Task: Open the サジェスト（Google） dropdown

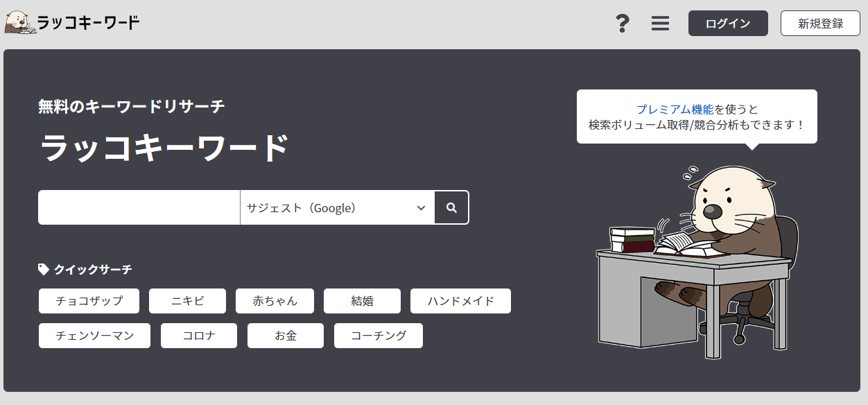Action: point(338,207)
